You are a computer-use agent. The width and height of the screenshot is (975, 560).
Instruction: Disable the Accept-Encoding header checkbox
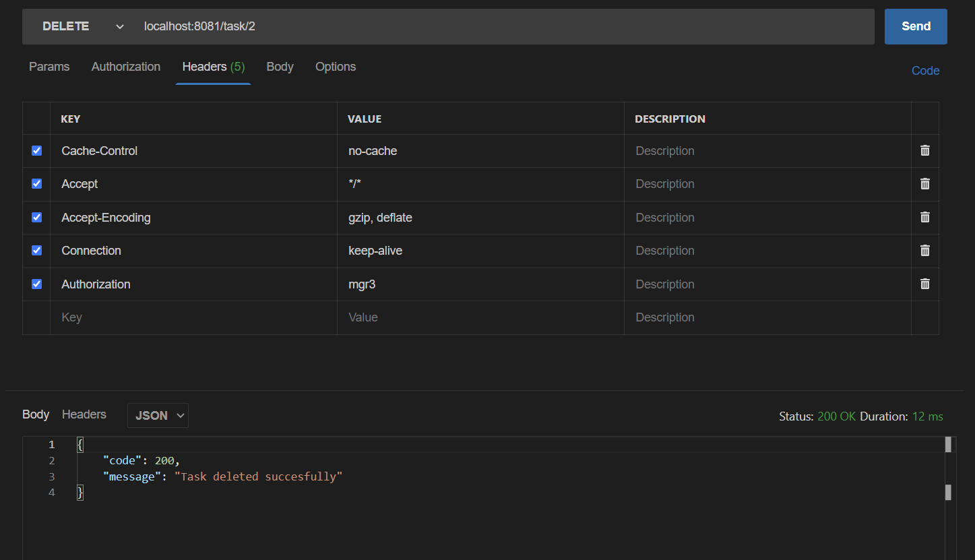click(37, 217)
